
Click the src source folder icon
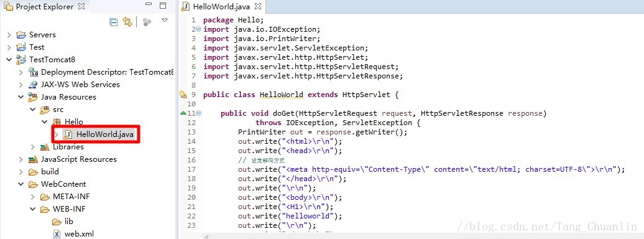coord(45,110)
